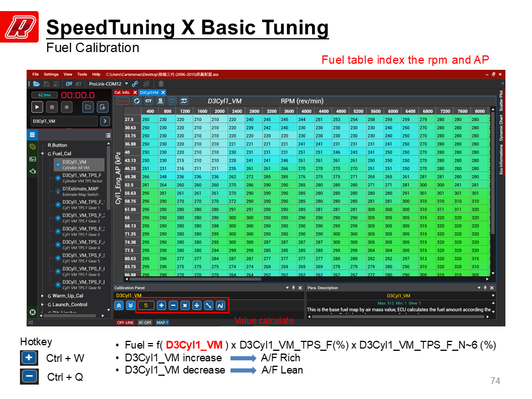Click the disconnect broken-link icon
The image size is (532, 399).
tap(146, 84)
